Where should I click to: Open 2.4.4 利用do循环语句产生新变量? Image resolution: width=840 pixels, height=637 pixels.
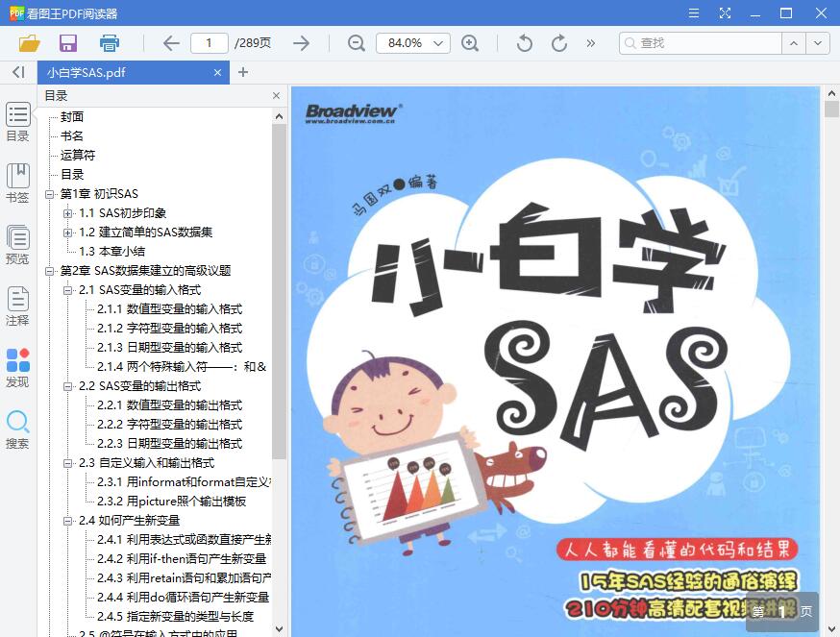click(x=183, y=598)
